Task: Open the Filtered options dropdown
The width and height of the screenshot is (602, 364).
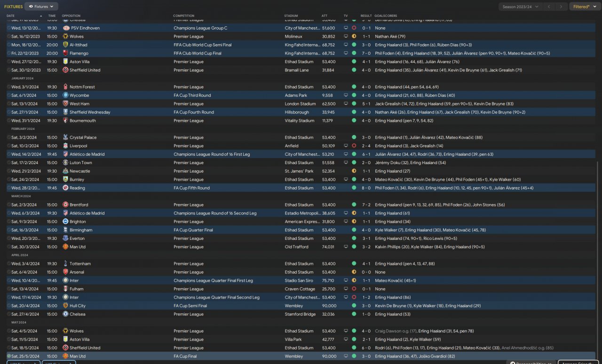Action: pyautogui.click(x=585, y=7)
